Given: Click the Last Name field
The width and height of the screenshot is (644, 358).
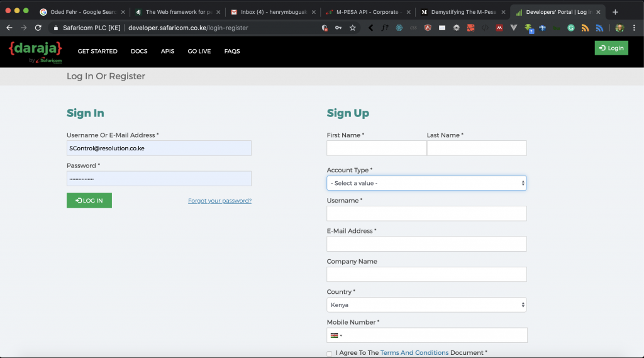Looking at the screenshot, I should coord(477,148).
